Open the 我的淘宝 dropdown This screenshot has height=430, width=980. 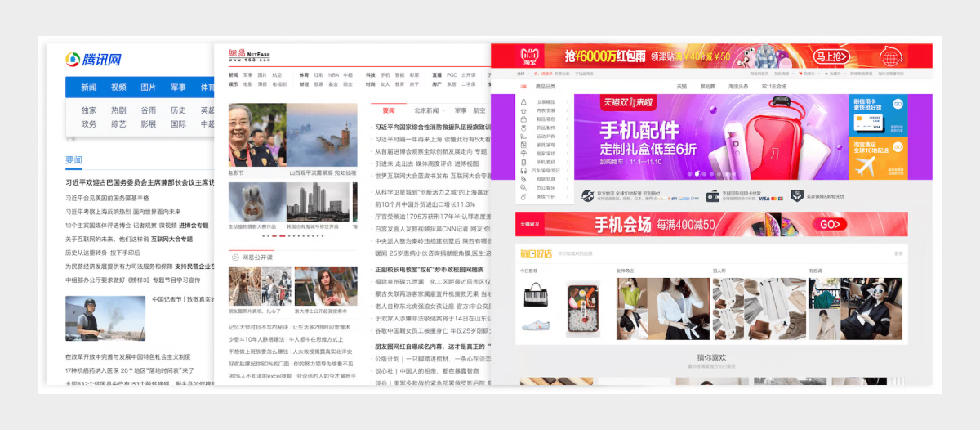point(785,74)
